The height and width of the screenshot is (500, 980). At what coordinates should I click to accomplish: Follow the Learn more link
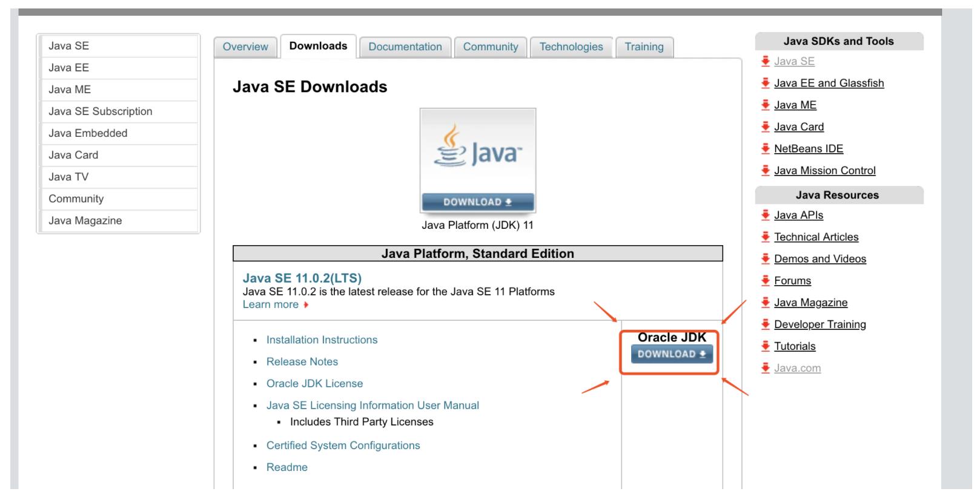click(x=271, y=304)
